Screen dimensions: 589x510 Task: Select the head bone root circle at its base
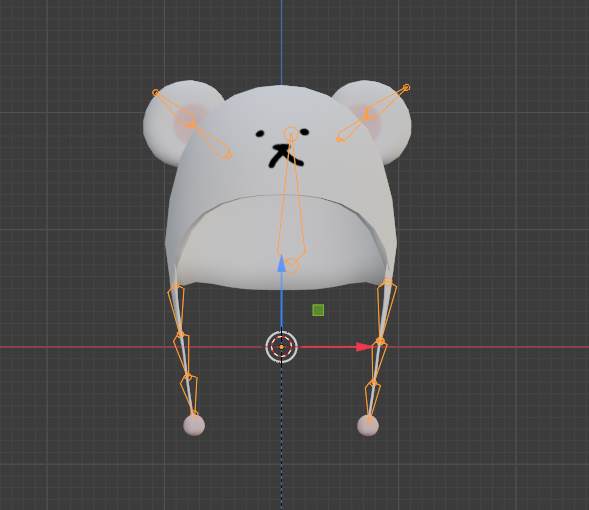pos(291,265)
